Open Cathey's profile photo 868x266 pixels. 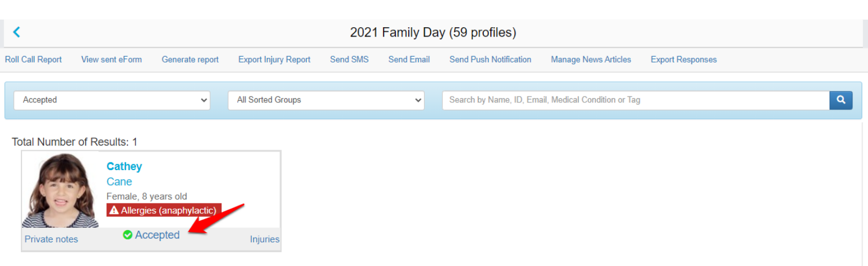pos(61,190)
